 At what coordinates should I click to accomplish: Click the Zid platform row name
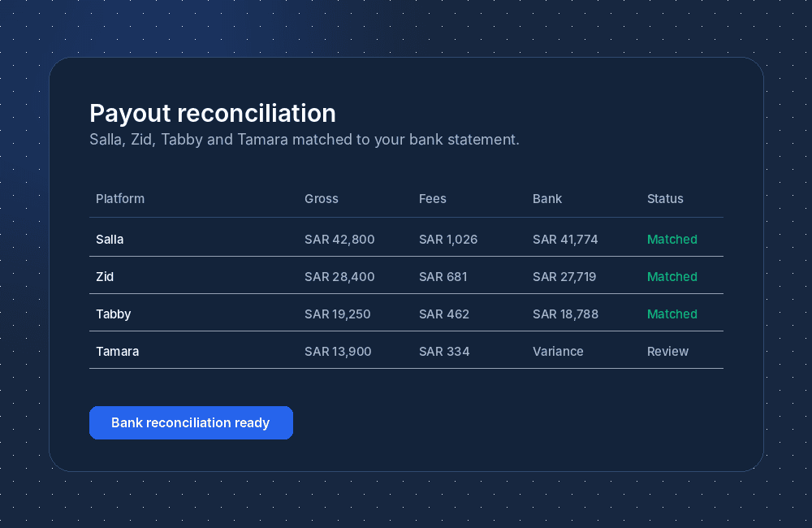[105, 277]
